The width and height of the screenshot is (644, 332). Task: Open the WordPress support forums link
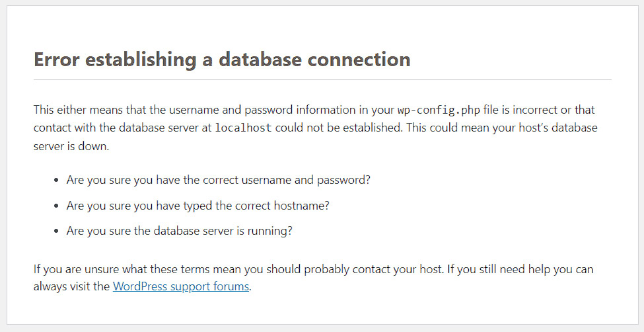pyautogui.click(x=181, y=286)
